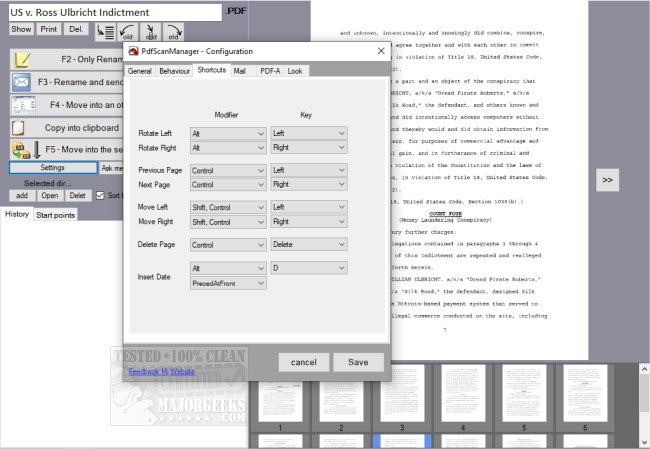Click the Del. button

coord(76,29)
